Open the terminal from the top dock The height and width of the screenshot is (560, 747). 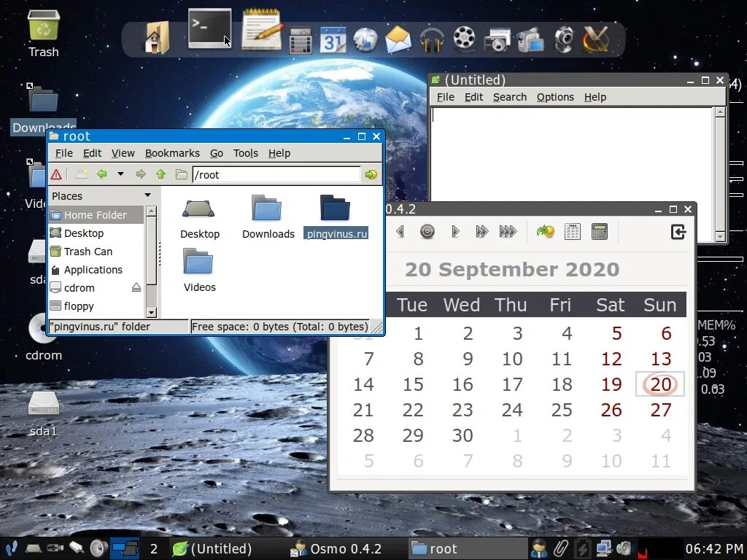209,28
